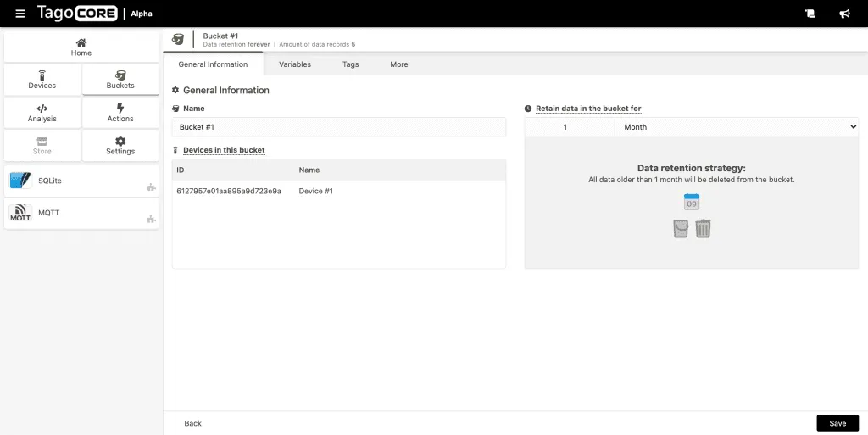
Task: Go to Home from sidebar
Action: (x=81, y=47)
